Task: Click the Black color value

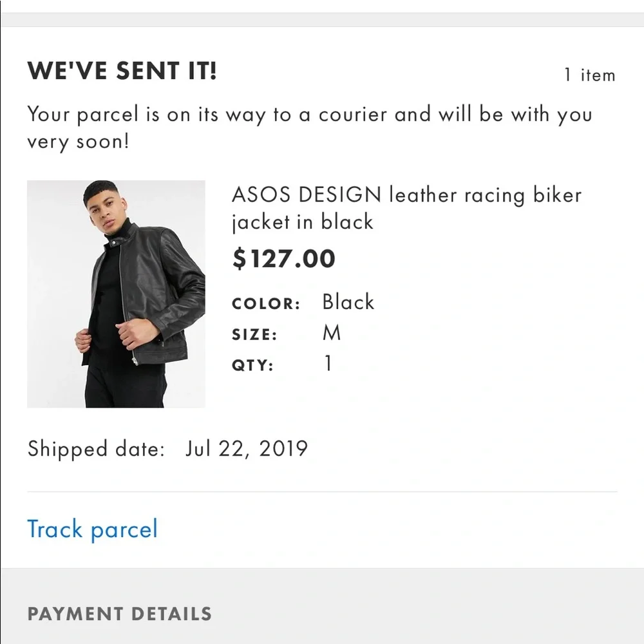Action: click(x=348, y=301)
